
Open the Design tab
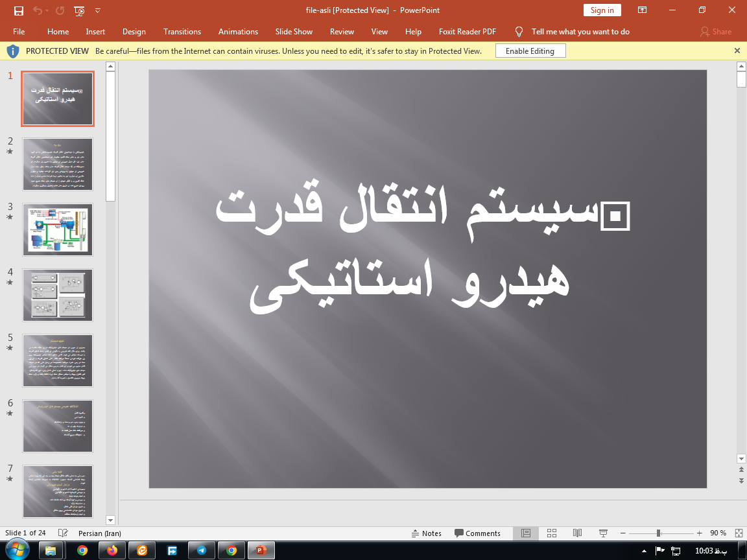point(134,31)
